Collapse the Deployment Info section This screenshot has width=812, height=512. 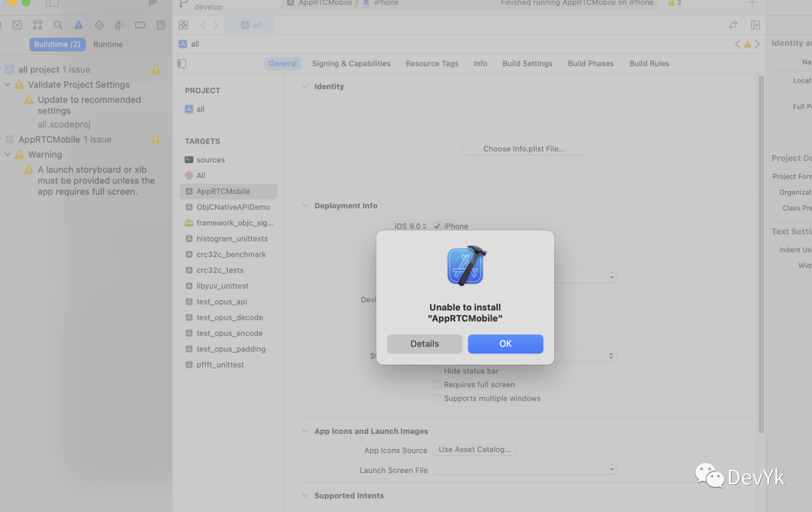pos(304,206)
